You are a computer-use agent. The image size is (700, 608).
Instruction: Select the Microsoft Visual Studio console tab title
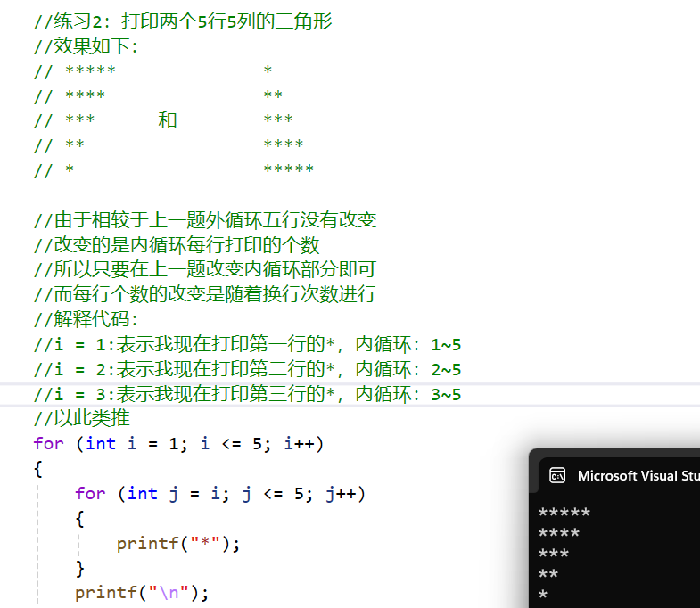(638, 476)
